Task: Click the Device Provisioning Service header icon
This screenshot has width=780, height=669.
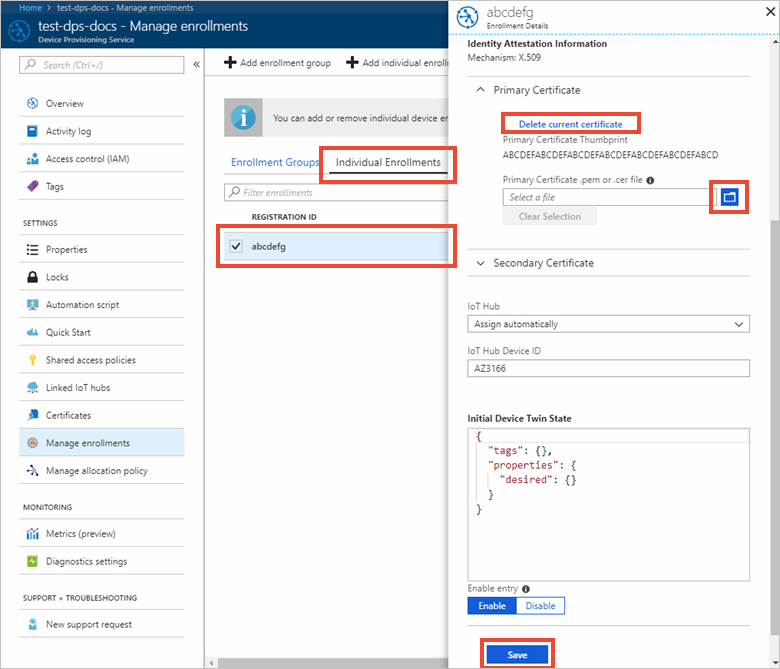Action: (x=19, y=31)
